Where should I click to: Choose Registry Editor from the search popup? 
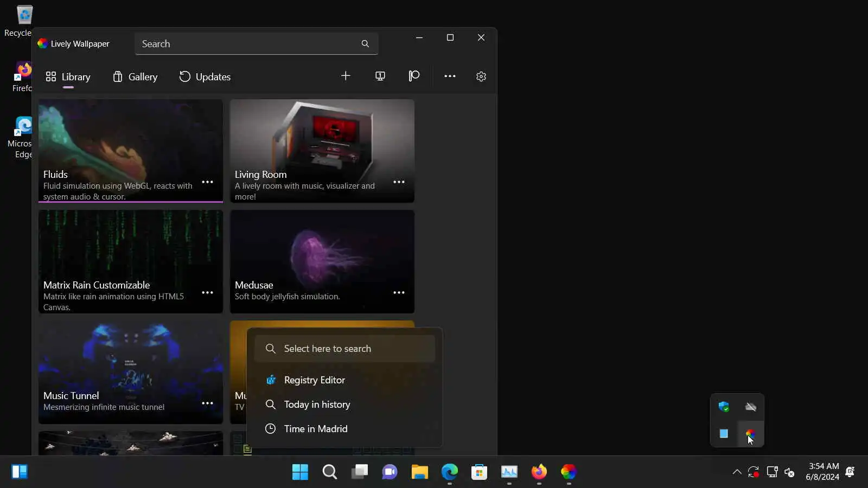[344, 380]
